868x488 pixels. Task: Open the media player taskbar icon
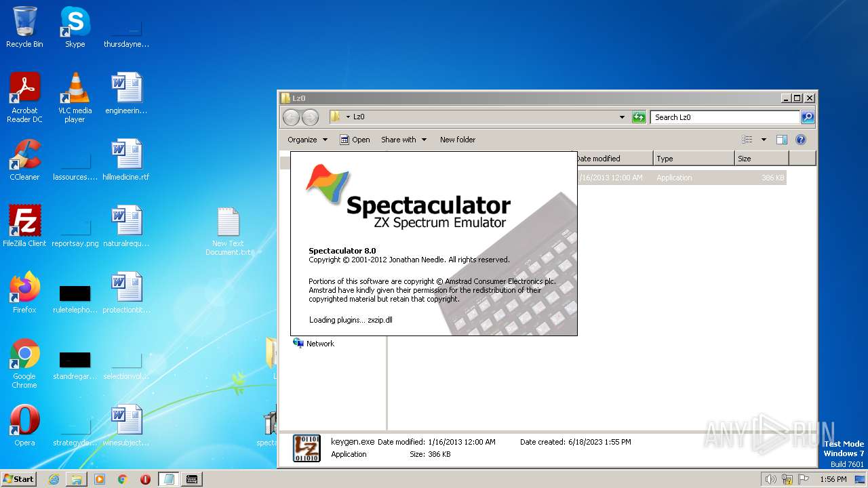click(x=100, y=479)
